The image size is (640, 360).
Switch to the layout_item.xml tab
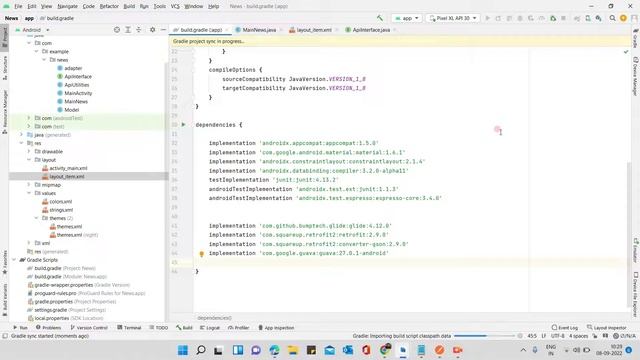point(313,30)
